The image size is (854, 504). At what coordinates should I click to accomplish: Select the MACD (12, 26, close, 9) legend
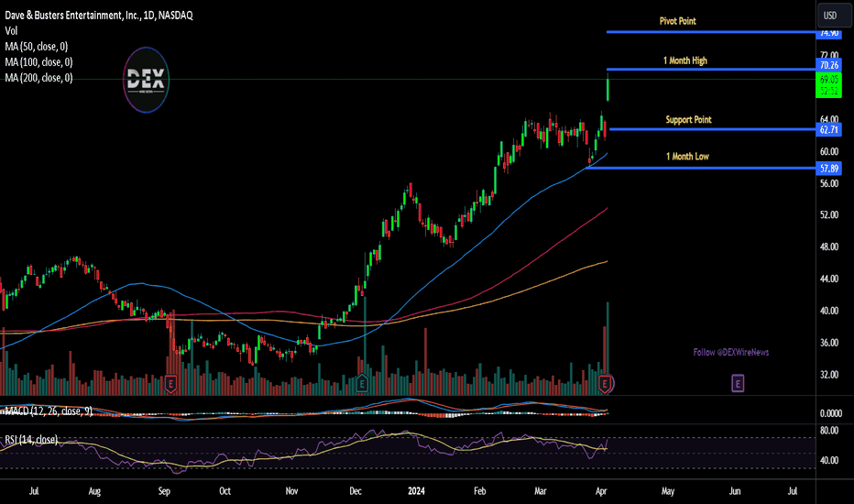(x=48, y=411)
